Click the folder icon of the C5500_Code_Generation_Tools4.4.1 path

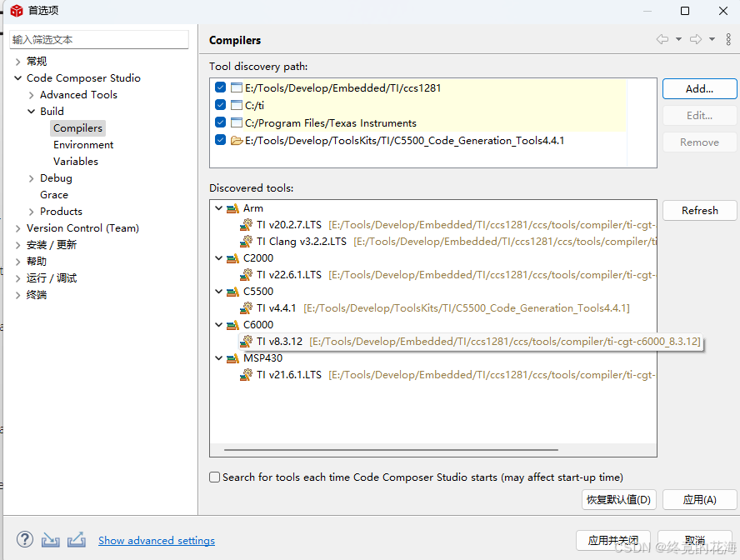click(x=237, y=141)
